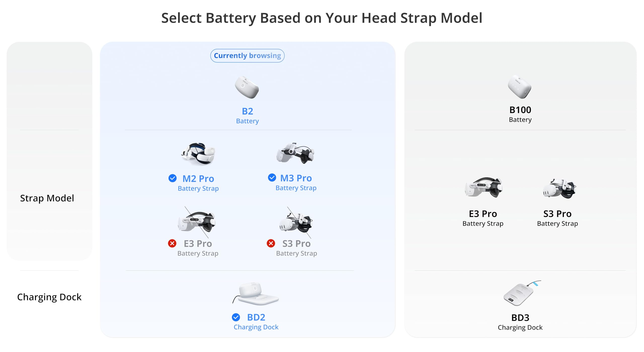Click the crossed-out S3 Pro strap image
The image size is (644, 352).
[x=296, y=222]
